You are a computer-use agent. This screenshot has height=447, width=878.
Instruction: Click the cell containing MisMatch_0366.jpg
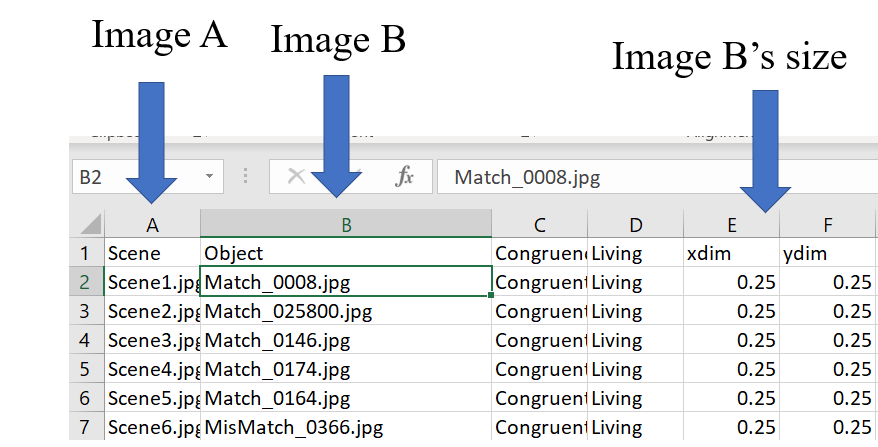345,428
